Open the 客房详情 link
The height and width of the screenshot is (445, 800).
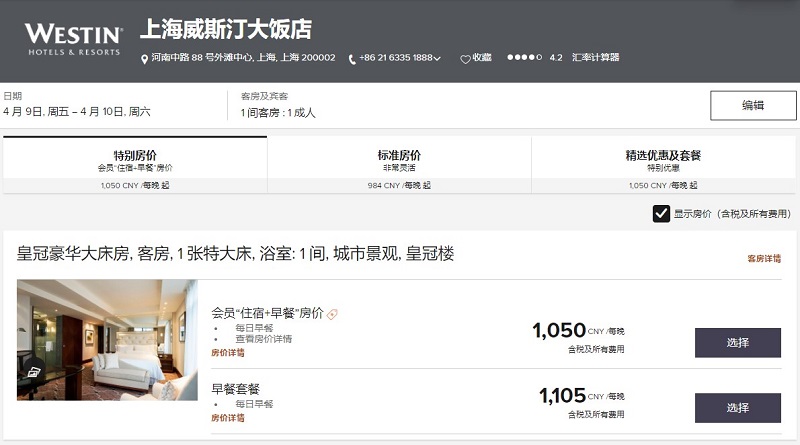764,258
